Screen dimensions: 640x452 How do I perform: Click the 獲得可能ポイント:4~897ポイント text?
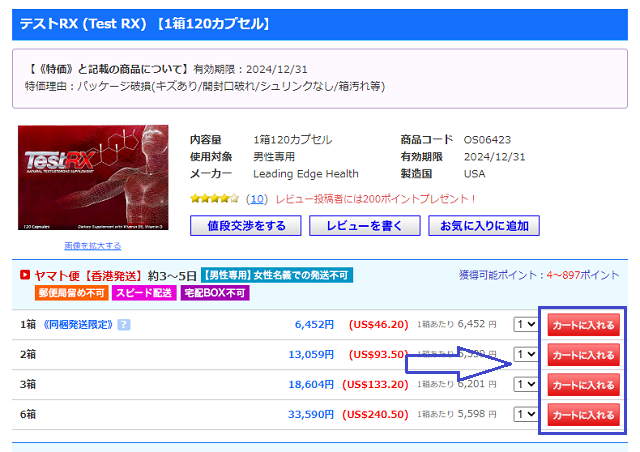coord(539,275)
